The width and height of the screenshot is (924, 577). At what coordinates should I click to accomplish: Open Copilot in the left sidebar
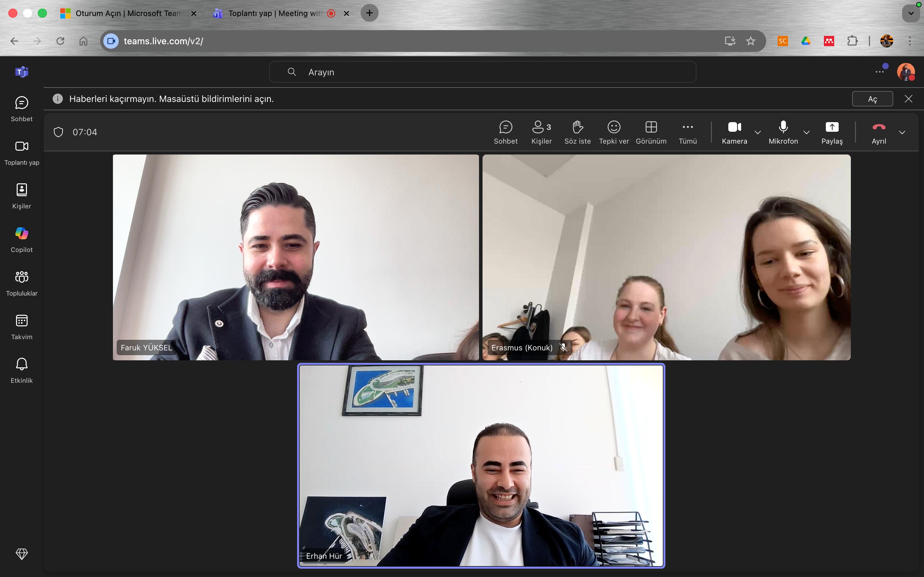click(x=21, y=240)
